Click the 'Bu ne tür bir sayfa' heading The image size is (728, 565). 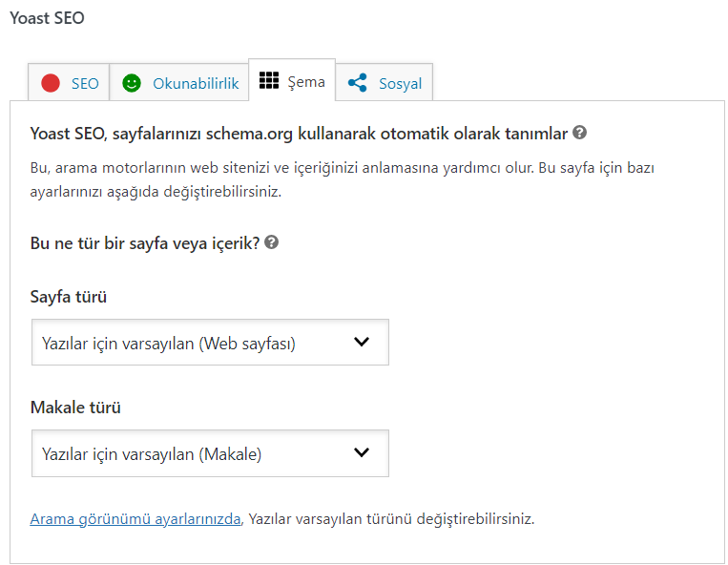pyautogui.click(x=144, y=243)
